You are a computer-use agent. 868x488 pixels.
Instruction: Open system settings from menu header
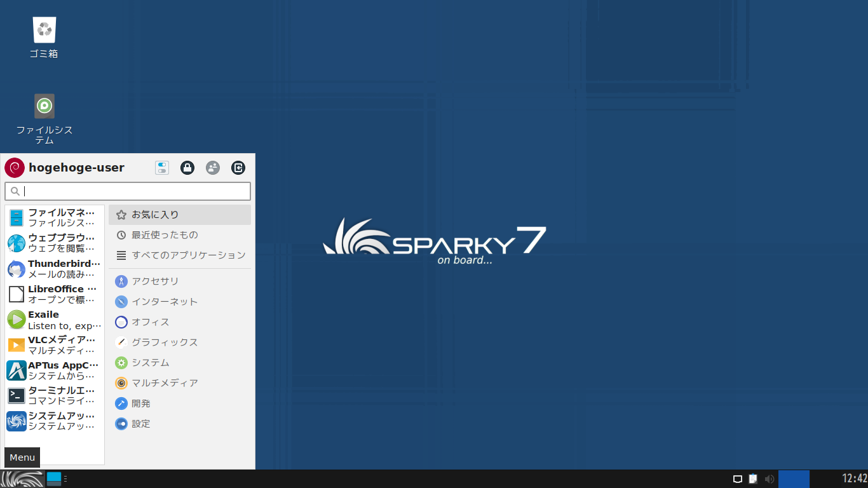tap(162, 168)
